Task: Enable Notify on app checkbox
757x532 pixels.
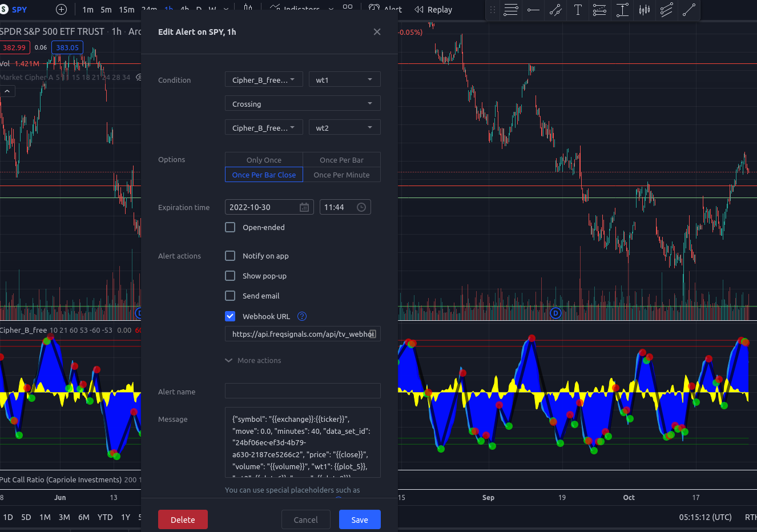Action: click(x=230, y=256)
